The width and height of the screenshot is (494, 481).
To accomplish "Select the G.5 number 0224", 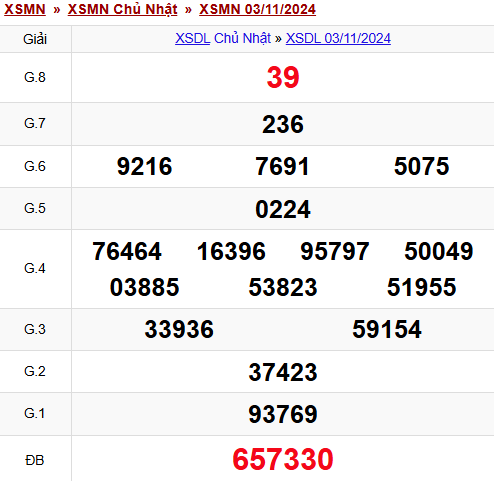I will coord(283,209).
